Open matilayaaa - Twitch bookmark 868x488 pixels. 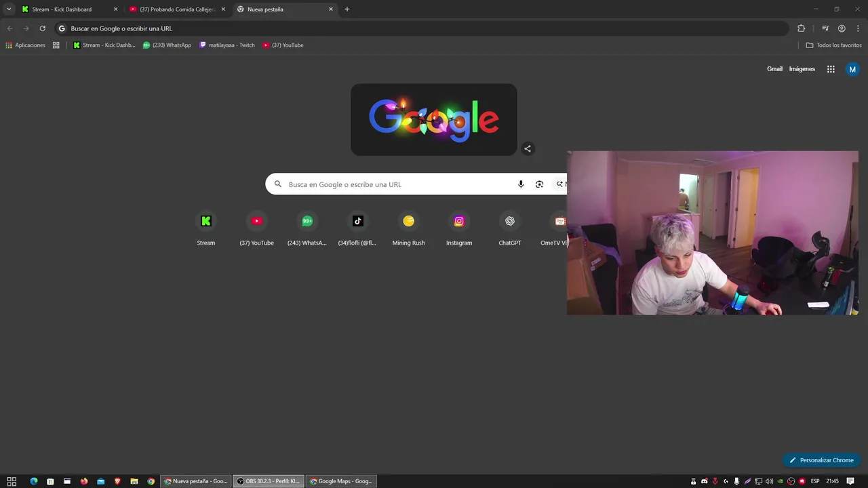[x=227, y=45]
